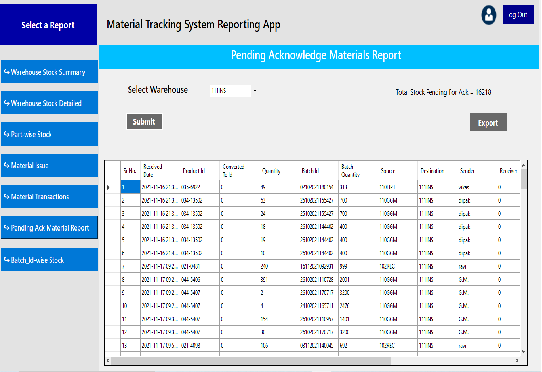Export the pending materials report
Viewport: 542px width, 372px height.
tap(488, 122)
